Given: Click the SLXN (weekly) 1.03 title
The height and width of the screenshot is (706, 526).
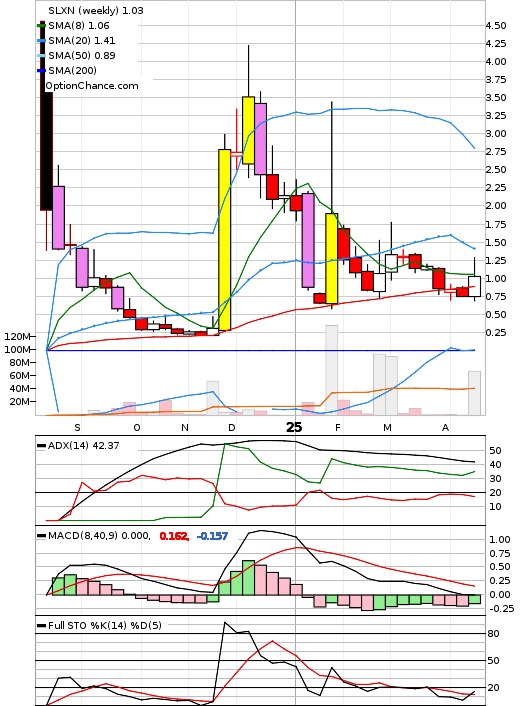Looking at the screenshot, I should coord(96,10).
